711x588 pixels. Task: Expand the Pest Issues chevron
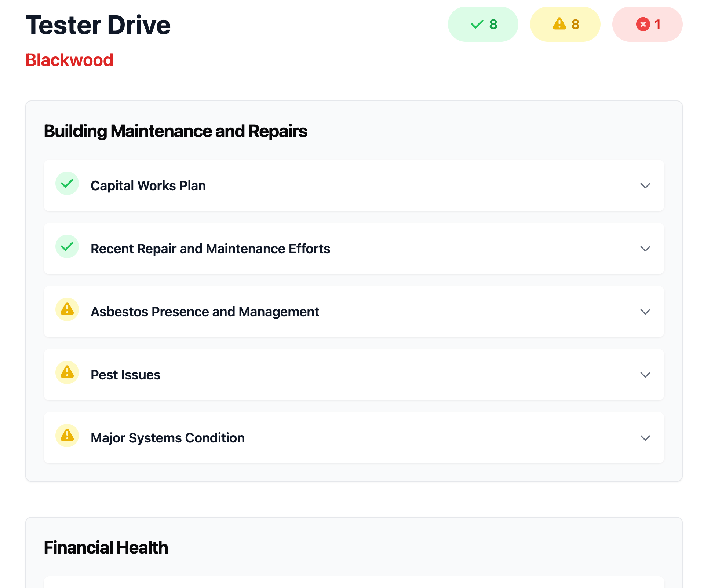[x=645, y=375]
